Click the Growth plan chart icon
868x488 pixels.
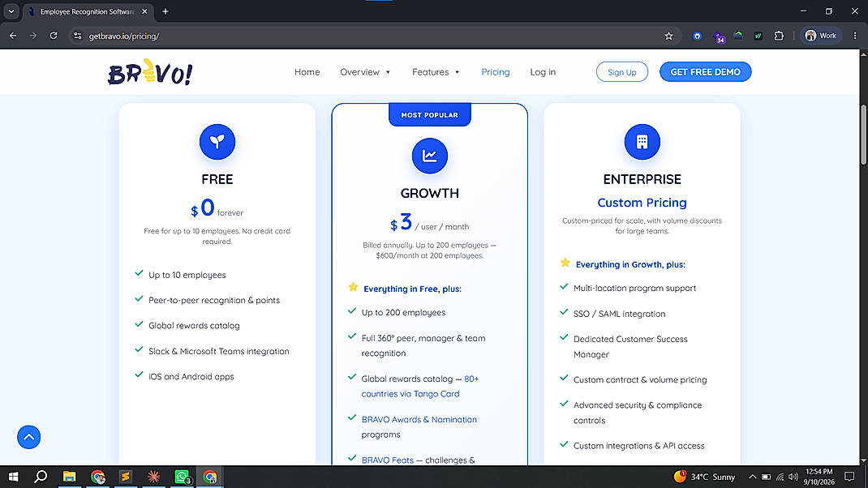(430, 156)
